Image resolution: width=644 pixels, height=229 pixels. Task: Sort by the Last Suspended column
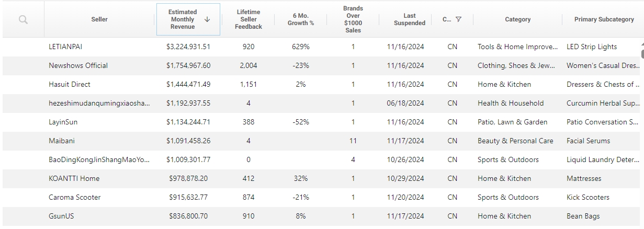(410, 19)
